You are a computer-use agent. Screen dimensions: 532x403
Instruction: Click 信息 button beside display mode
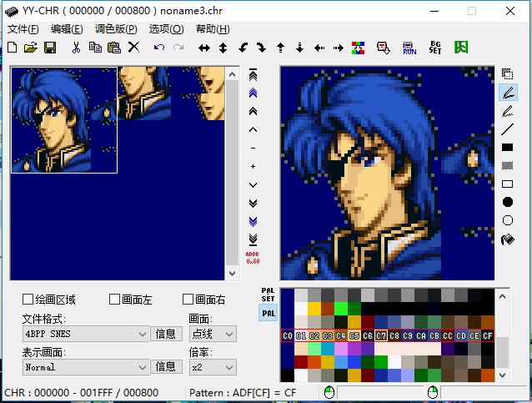(166, 367)
